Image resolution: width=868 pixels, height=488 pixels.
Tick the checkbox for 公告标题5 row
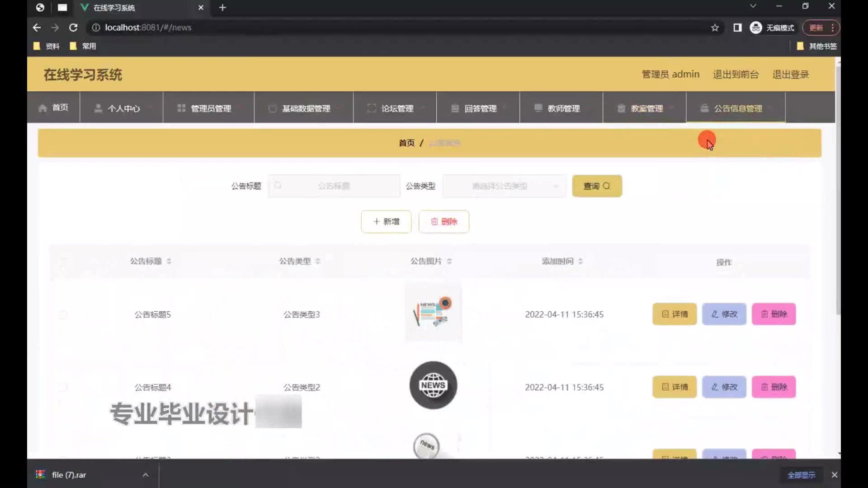tap(63, 314)
